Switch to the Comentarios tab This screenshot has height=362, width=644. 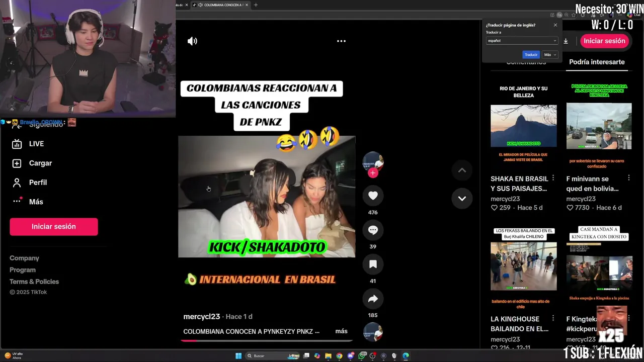click(526, 62)
